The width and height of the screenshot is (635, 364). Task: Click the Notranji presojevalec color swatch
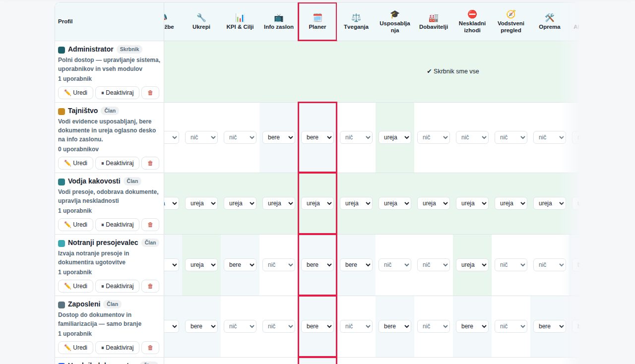point(62,243)
